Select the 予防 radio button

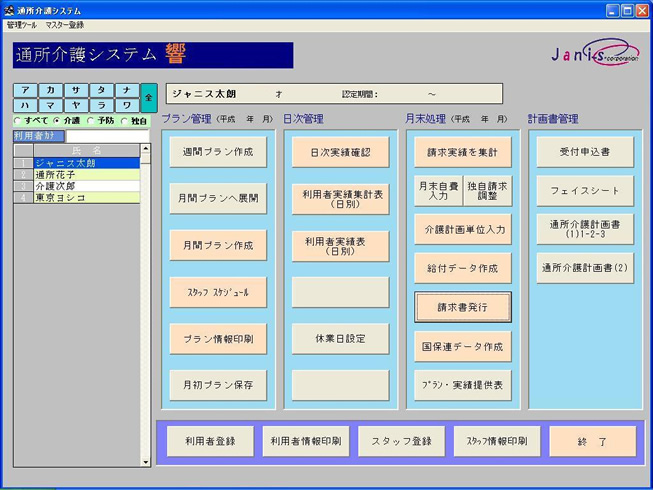click(x=92, y=121)
